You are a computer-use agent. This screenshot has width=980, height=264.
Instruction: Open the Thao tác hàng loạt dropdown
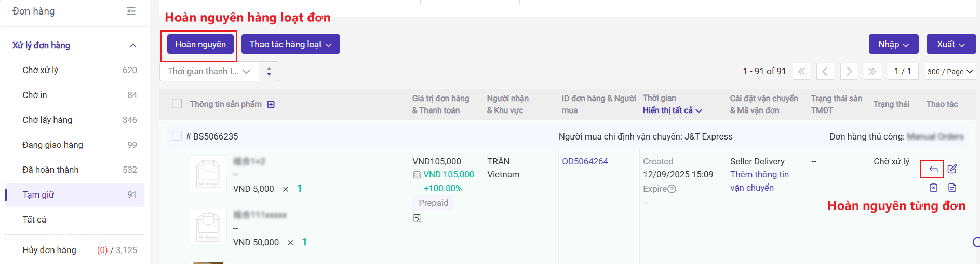[290, 45]
